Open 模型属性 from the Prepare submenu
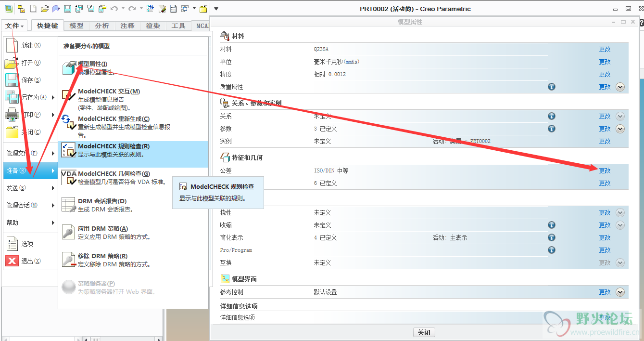Screen dimensions: 644x341 [132, 68]
